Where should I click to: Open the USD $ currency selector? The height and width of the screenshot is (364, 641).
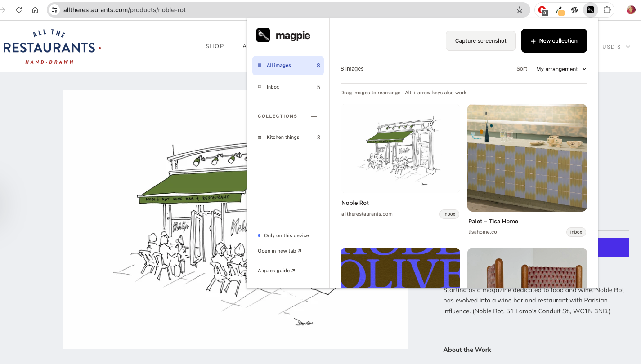click(x=616, y=47)
